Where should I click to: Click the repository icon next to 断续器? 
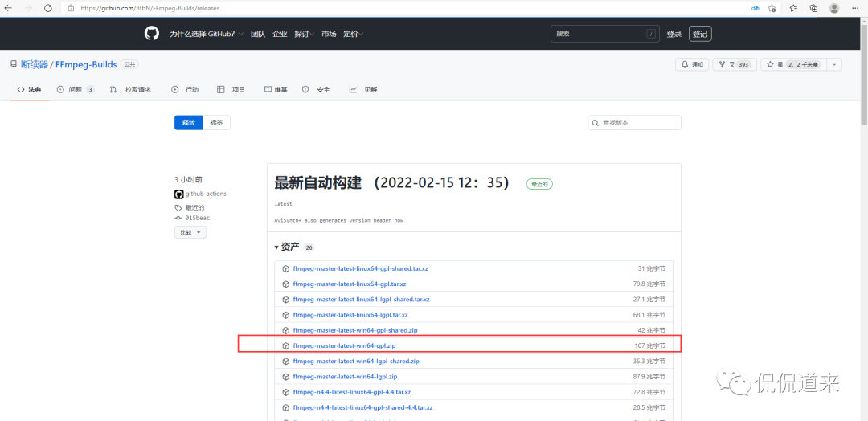coord(14,65)
